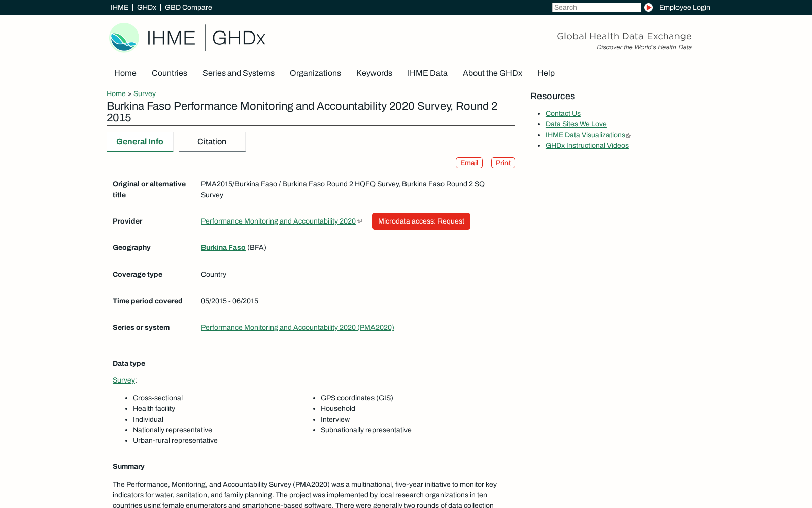Switch to the Citation tab
Screen dimensions: 812x508
[212, 142]
